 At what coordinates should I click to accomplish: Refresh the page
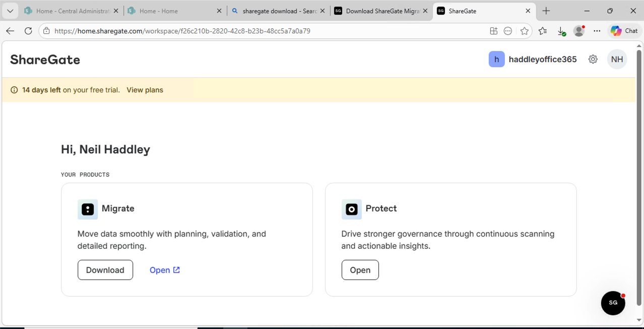point(28,31)
